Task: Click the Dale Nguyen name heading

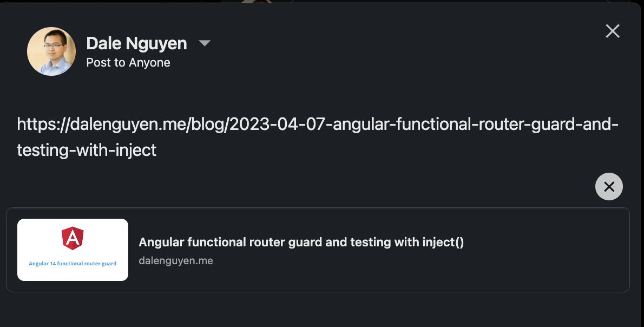Action: 136,43
